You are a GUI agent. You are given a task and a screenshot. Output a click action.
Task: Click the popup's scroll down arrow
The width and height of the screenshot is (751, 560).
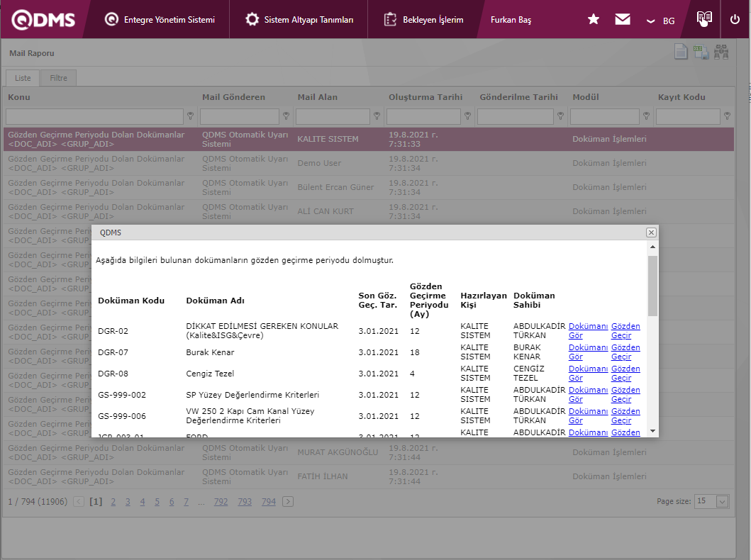pos(652,431)
